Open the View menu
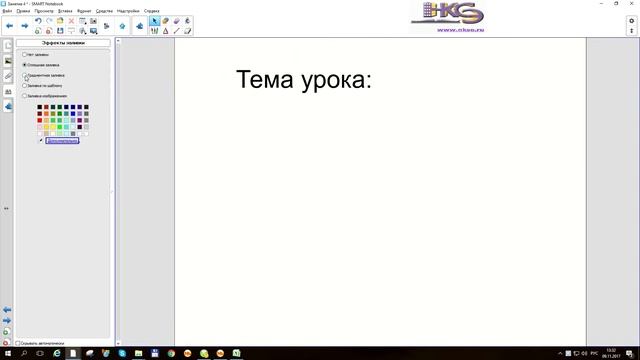Image resolution: width=640 pixels, height=360 pixels. (x=44, y=11)
